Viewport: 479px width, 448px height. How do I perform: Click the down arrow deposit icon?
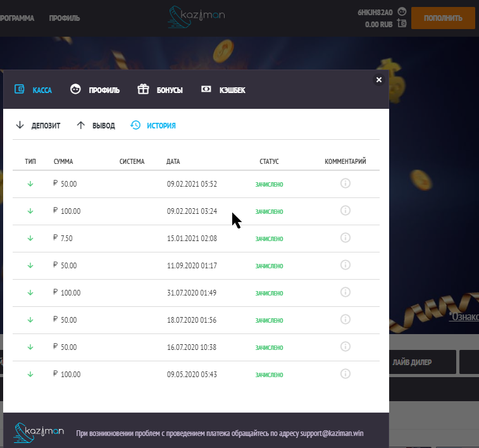[20, 125]
